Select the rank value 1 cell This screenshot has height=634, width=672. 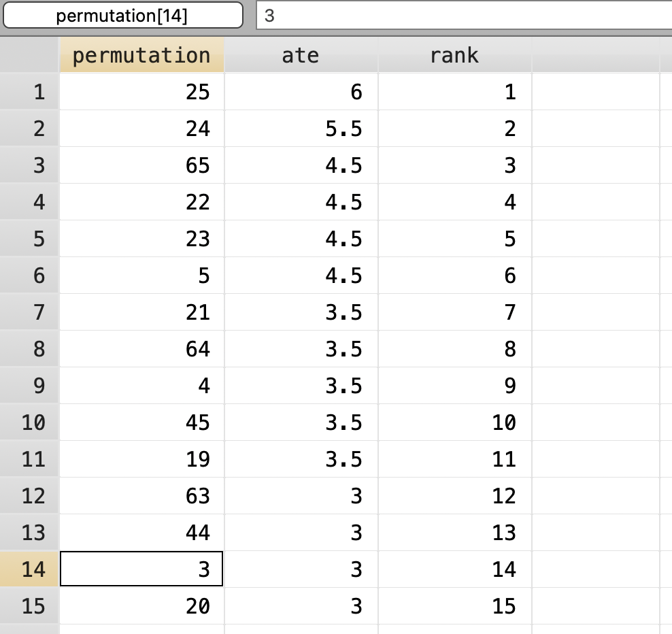pos(454,92)
